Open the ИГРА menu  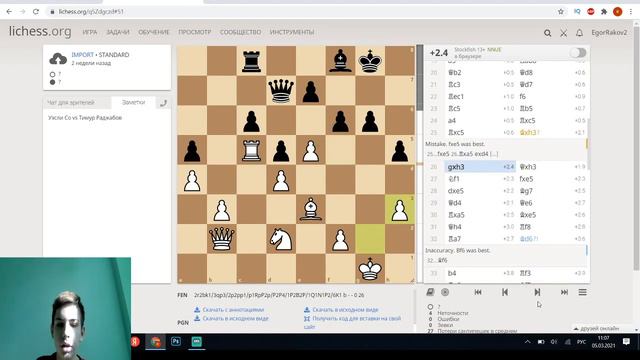(x=90, y=32)
